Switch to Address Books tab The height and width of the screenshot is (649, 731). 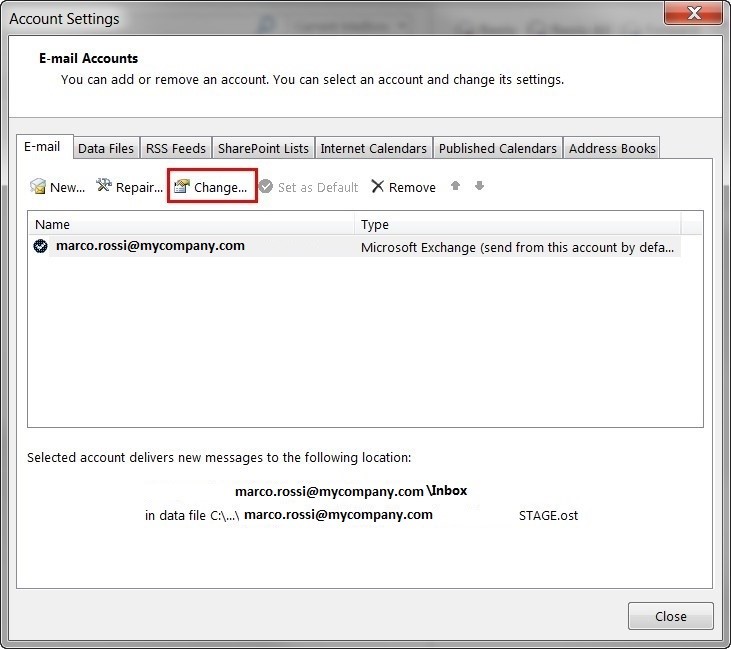(x=612, y=148)
